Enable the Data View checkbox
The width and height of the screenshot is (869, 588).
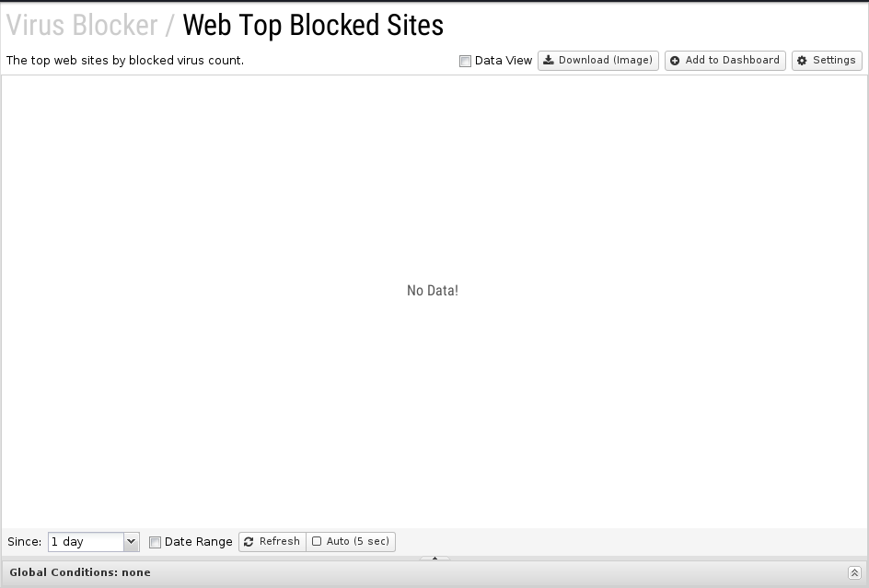(x=465, y=61)
